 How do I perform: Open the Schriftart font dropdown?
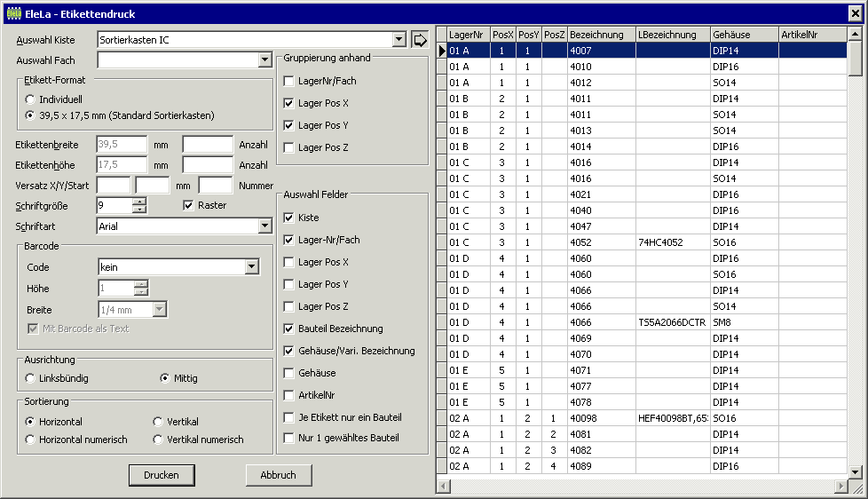pyautogui.click(x=264, y=226)
